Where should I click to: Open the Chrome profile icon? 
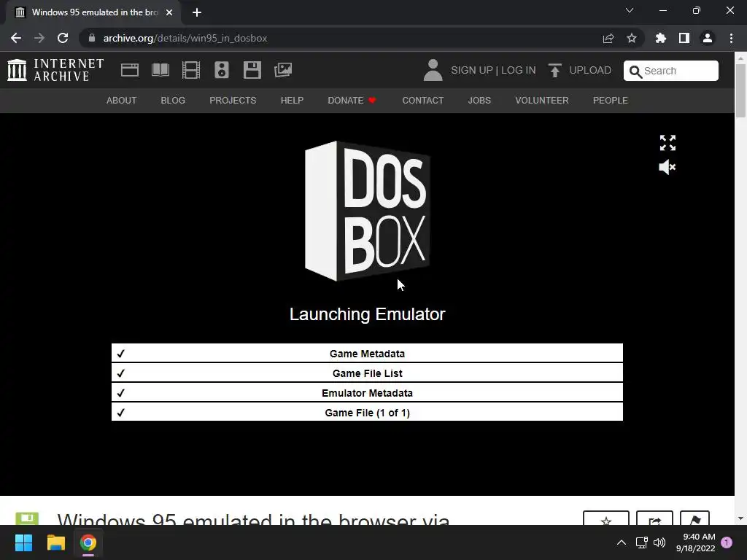pos(708,38)
